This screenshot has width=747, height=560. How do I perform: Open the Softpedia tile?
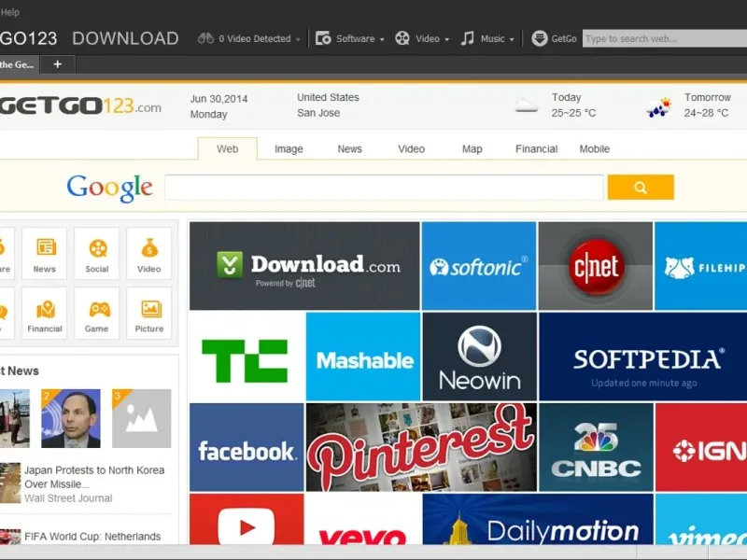tap(643, 357)
